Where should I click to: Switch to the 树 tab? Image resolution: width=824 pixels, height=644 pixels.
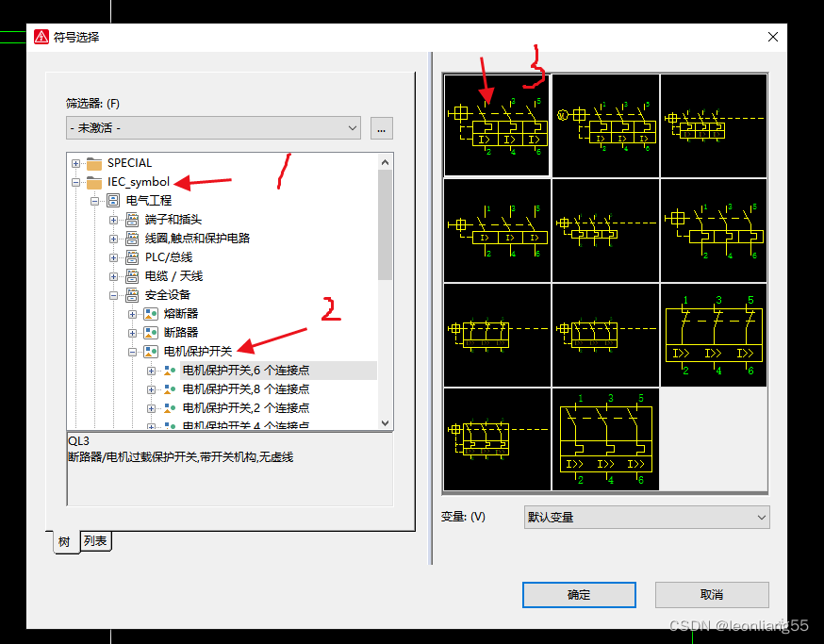pos(65,541)
